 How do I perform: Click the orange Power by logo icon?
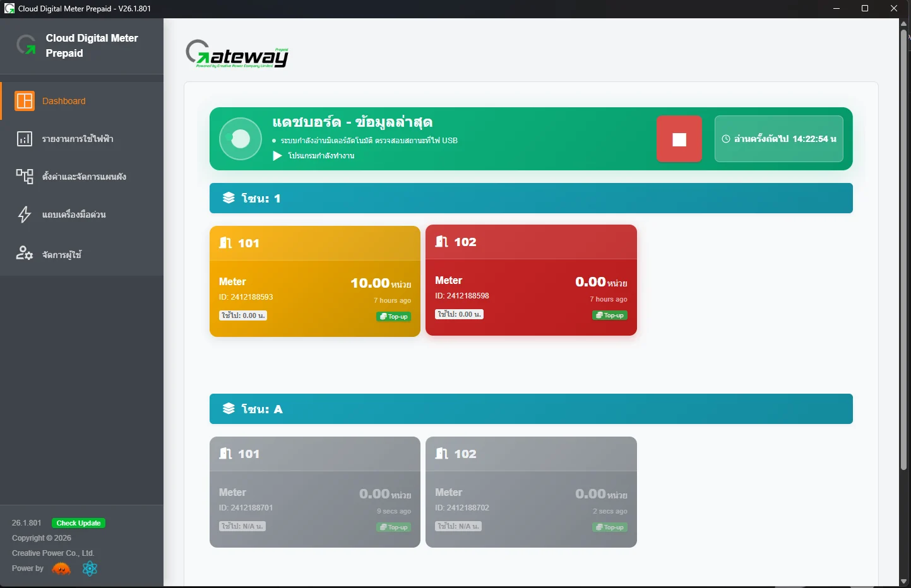tap(61, 569)
